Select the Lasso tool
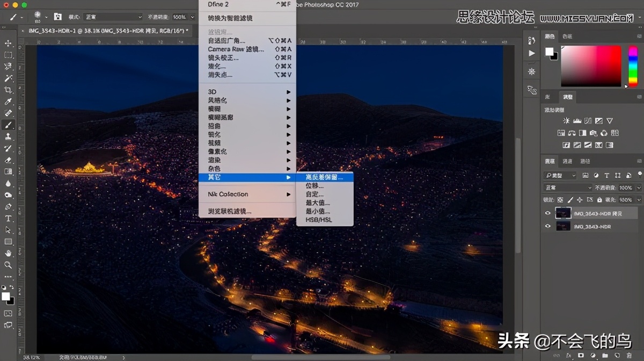The image size is (644, 361). tap(7, 67)
